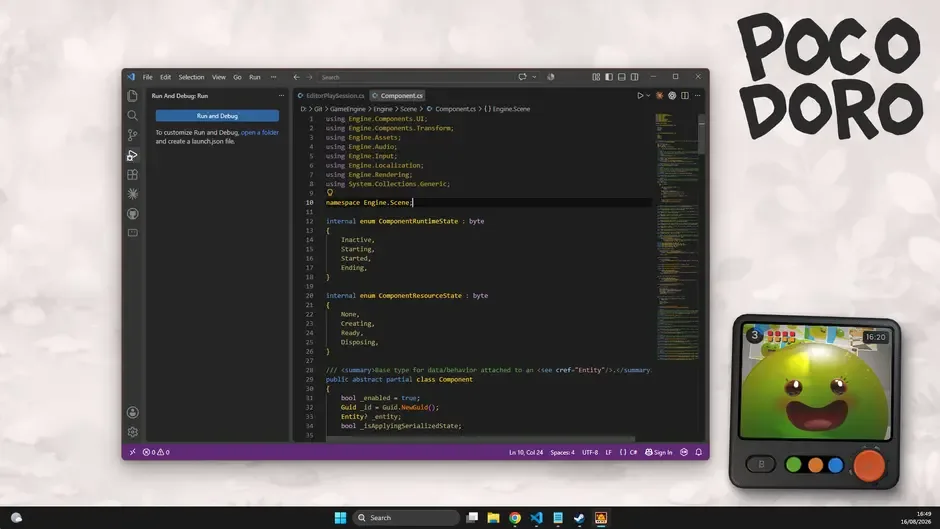Follow the 'open a folder' link
Image resolution: width=940 pixels, height=529 pixels.
(260, 133)
